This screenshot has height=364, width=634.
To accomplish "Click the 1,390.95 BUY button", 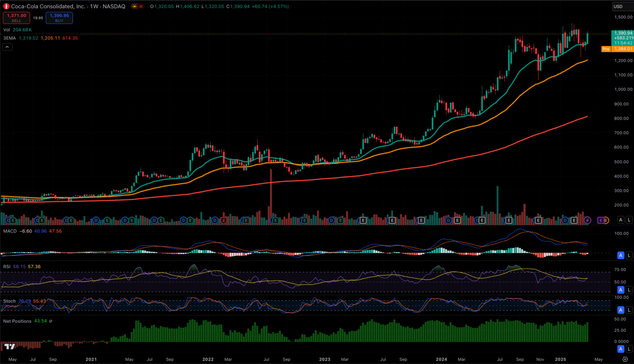I will [59, 18].
